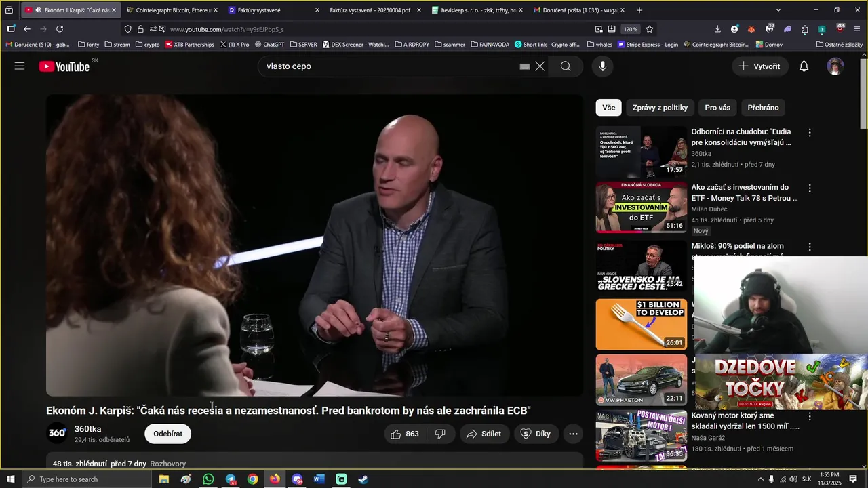
Task: Open the Firefox account profile icon
Action: [x=734, y=29]
